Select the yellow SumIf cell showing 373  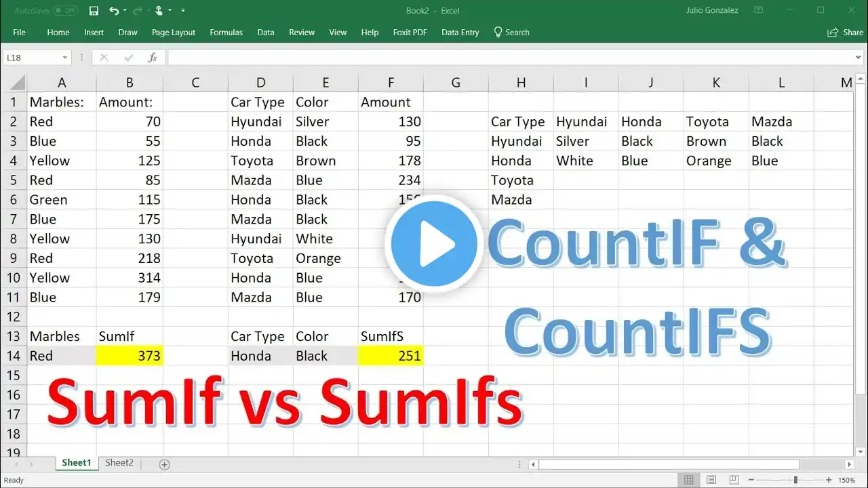tap(130, 356)
